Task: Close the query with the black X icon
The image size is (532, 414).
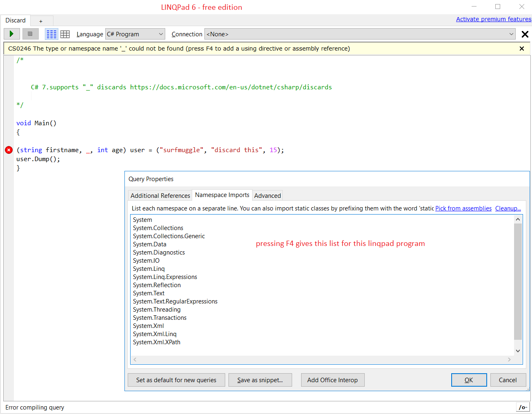Action: [x=525, y=34]
